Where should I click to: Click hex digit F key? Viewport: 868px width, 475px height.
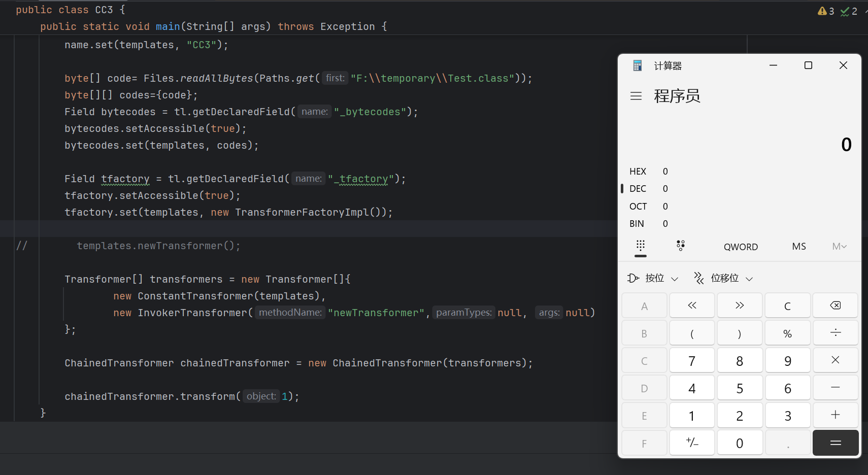coord(644,443)
